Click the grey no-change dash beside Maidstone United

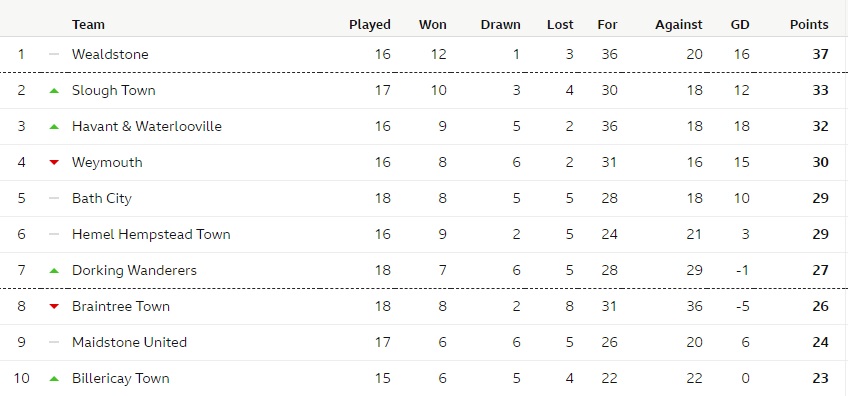(54, 342)
